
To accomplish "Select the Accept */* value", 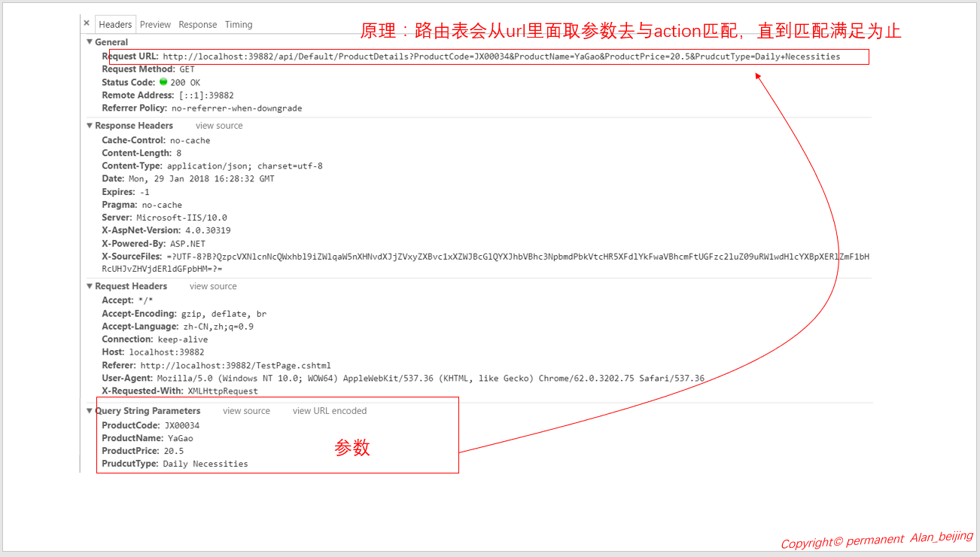I will tap(145, 300).
